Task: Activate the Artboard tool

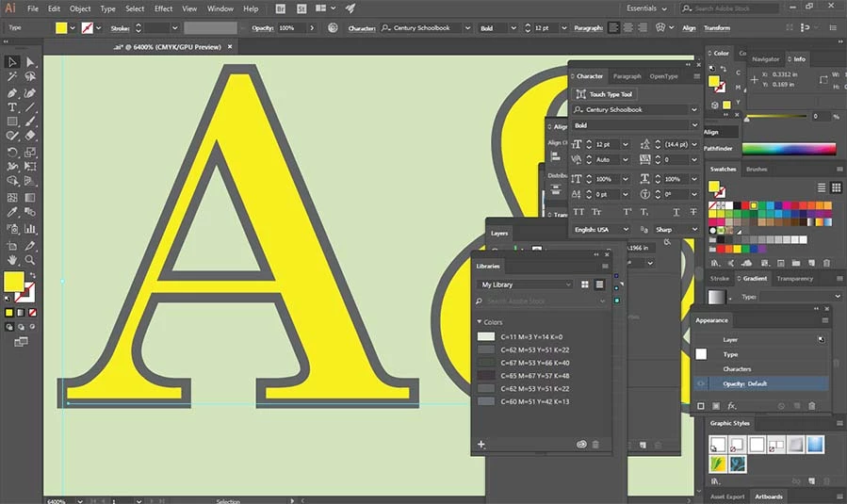Action: tap(12, 246)
